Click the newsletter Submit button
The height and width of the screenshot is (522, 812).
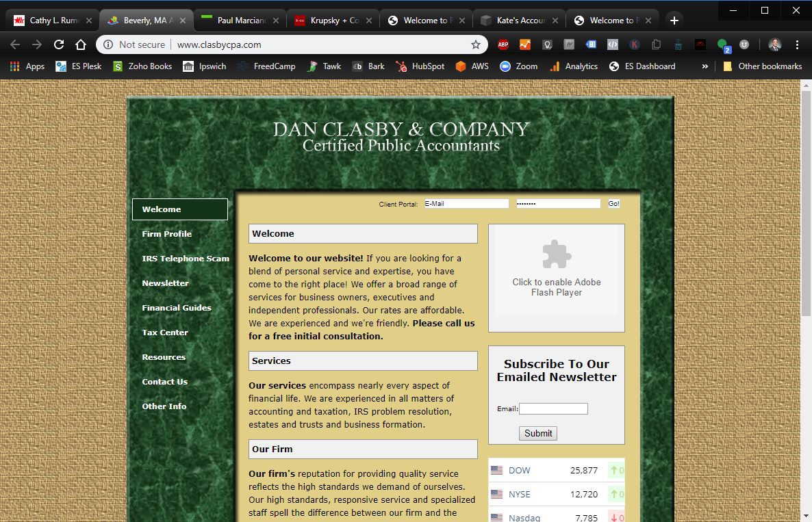coord(538,434)
